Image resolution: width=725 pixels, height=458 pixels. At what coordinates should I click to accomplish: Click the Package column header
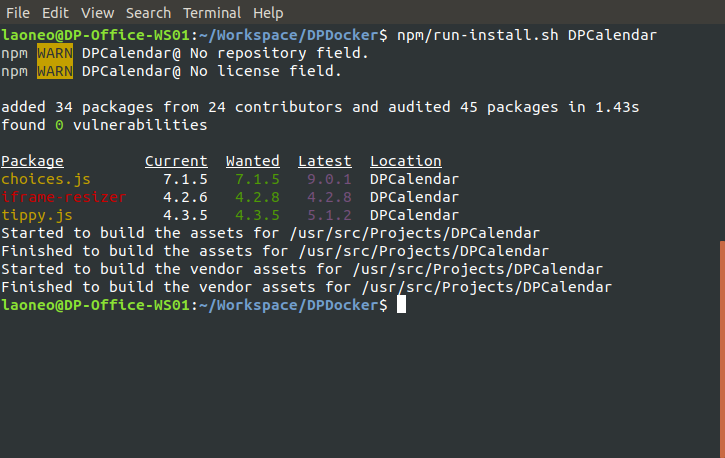pos(32,161)
